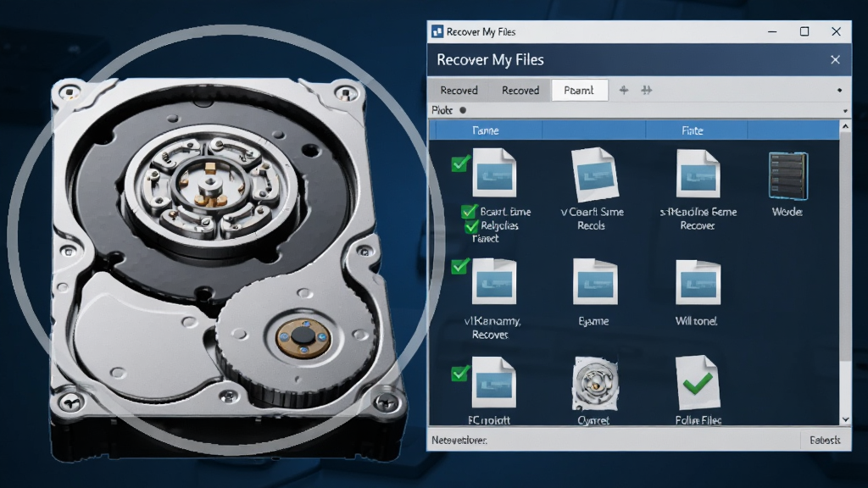Click the 'FC rolatt' file name text
Image resolution: width=868 pixels, height=488 pixels.
tap(489, 420)
